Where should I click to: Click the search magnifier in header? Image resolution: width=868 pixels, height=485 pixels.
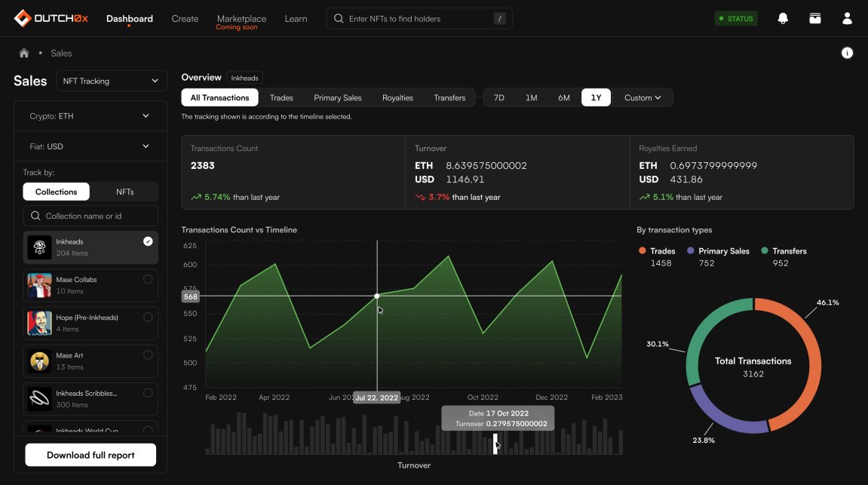pos(339,18)
